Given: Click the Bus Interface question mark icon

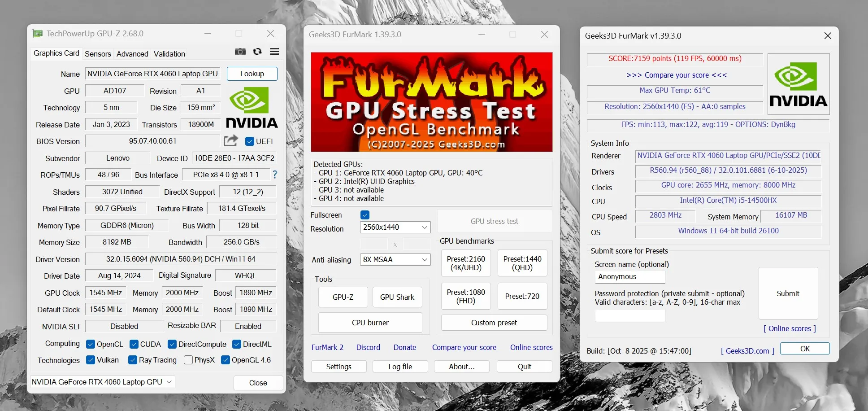Looking at the screenshot, I should [275, 175].
